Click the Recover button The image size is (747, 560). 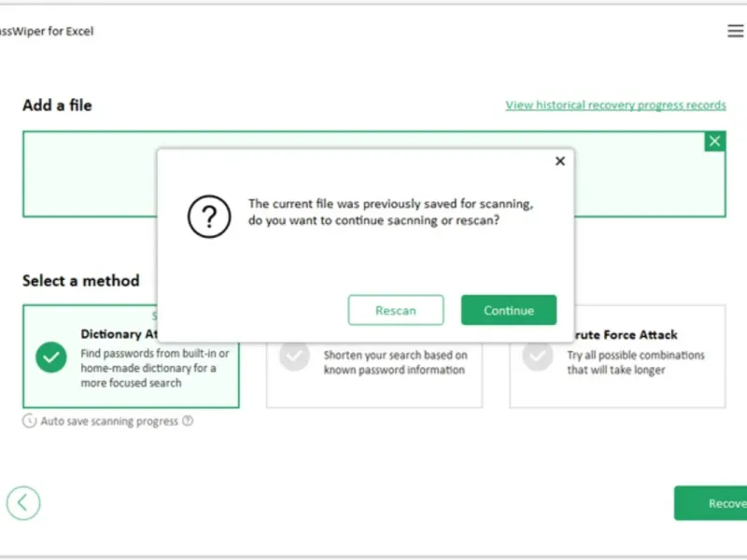712,503
